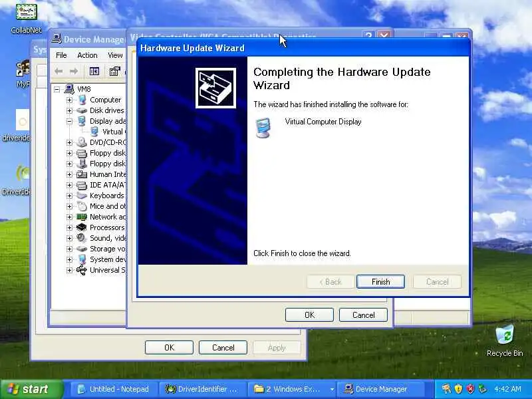Viewport: 532px width, 399px height.
Task: Open the View menu in Device Manager
Action: coord(115,55)
